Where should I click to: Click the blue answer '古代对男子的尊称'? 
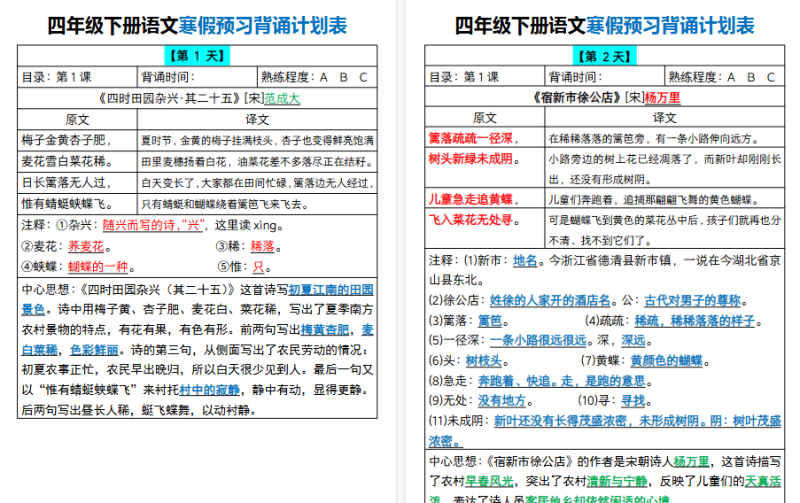coord(692,300)
